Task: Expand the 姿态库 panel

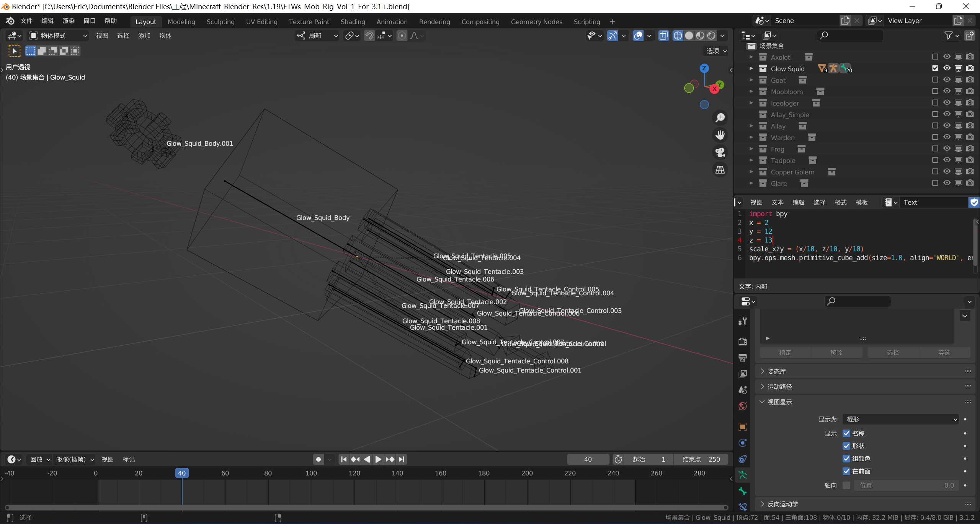Action: point(776,371)
